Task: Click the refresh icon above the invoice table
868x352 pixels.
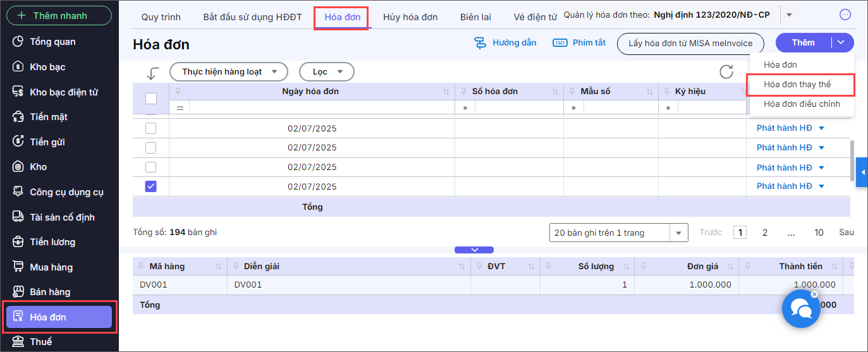Action: pos(726,71)
